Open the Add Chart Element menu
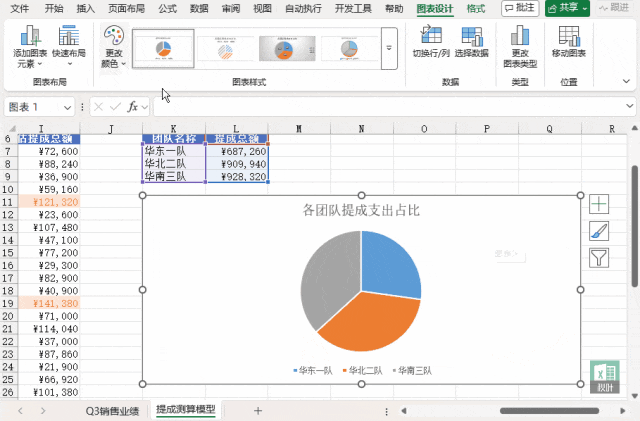The image size is (640, 421). coord(30,47)
